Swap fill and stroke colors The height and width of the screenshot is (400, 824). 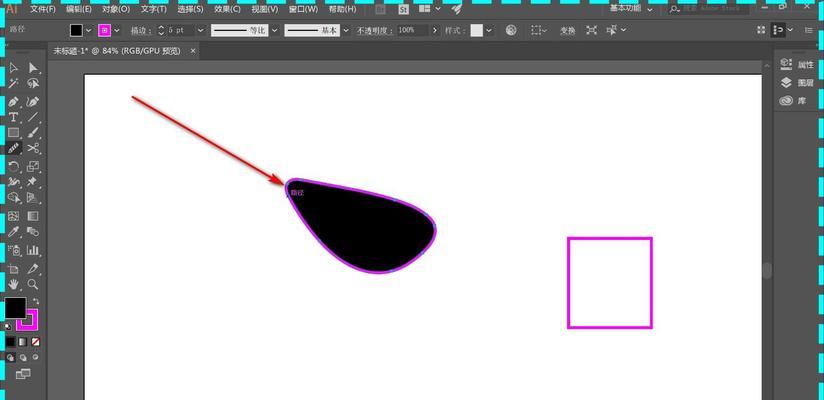(x=36, y=301)
